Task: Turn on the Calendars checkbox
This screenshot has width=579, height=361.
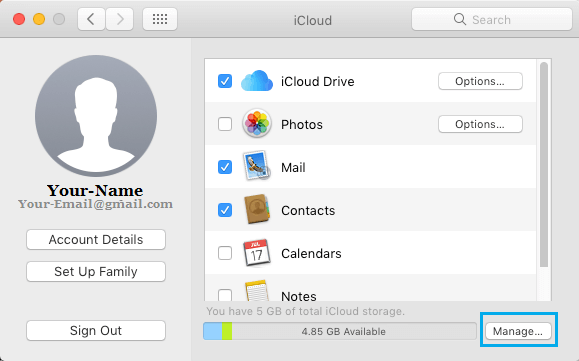Action: [x=225, y=253]
